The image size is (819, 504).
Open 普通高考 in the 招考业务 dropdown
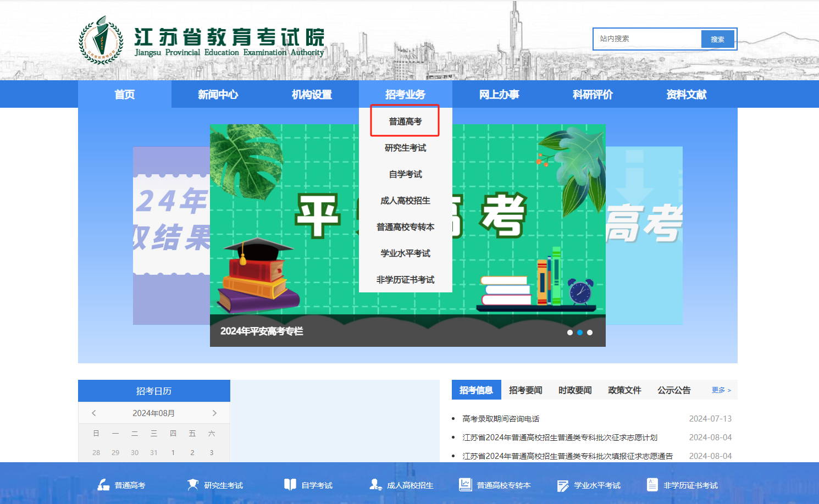(405, 121)
